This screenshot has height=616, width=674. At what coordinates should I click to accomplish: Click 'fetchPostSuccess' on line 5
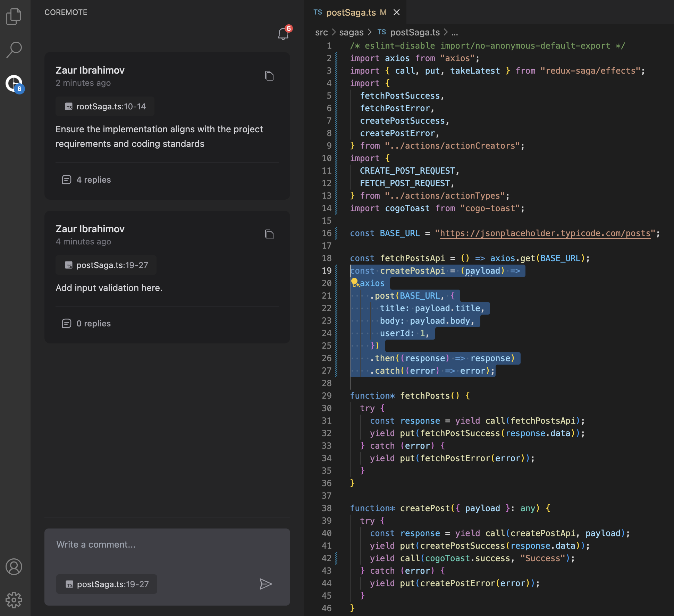(x=400, y=96)
